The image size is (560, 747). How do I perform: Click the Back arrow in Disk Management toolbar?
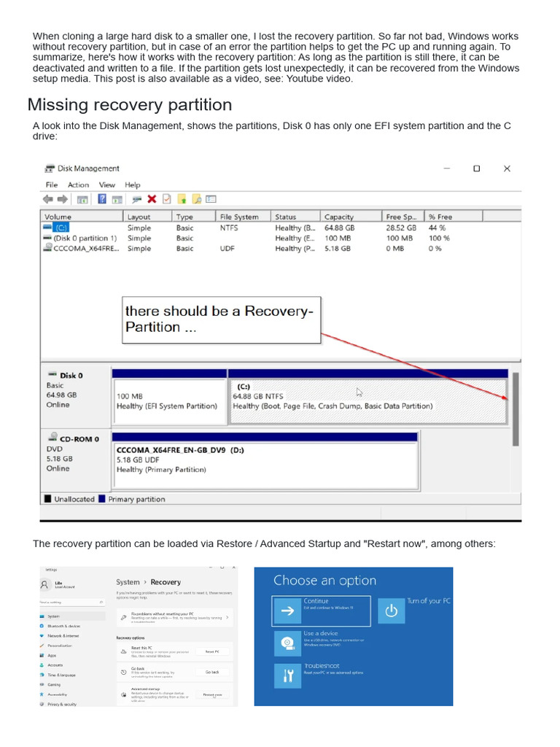(x=47, y=199)
